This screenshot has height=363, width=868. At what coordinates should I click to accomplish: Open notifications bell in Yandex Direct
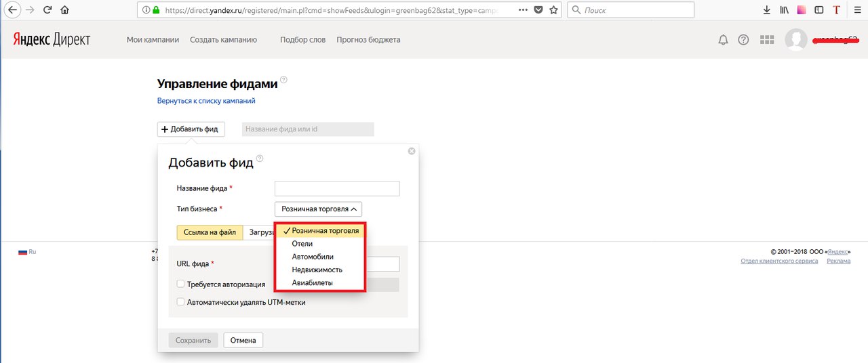pos(723,40)
